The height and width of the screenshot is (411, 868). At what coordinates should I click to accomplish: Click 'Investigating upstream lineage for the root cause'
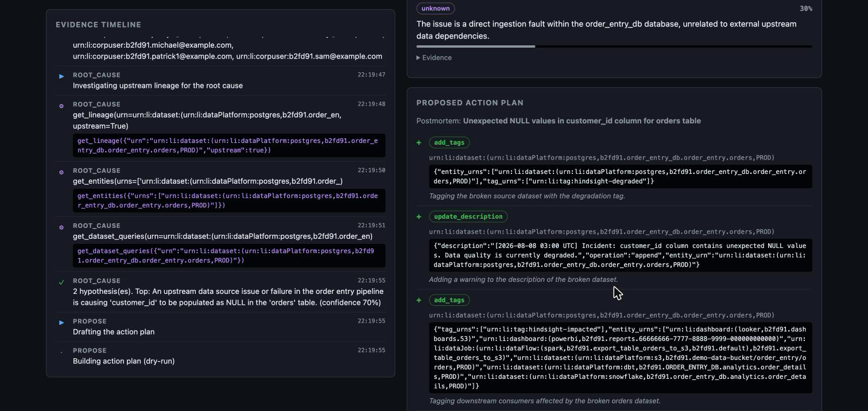(158, 86)
